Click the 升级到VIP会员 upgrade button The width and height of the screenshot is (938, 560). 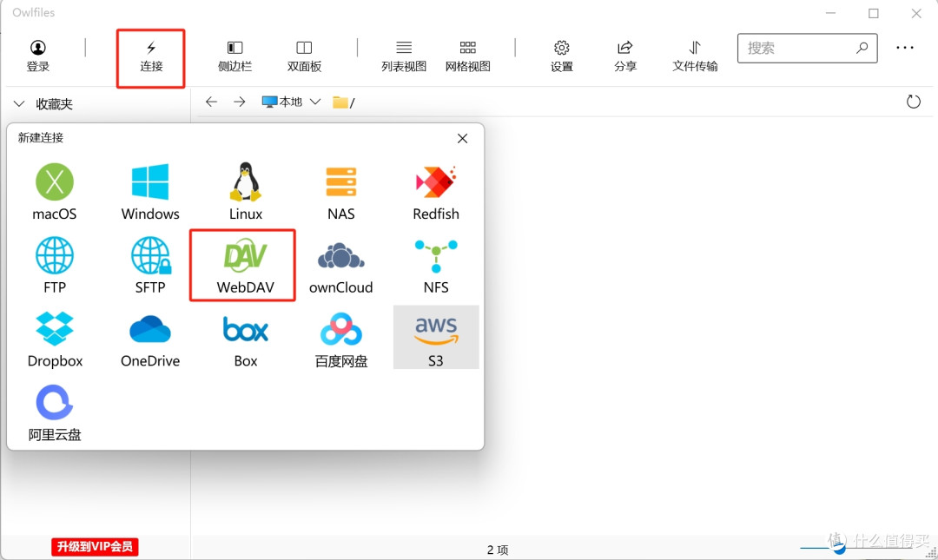point(94,547)
